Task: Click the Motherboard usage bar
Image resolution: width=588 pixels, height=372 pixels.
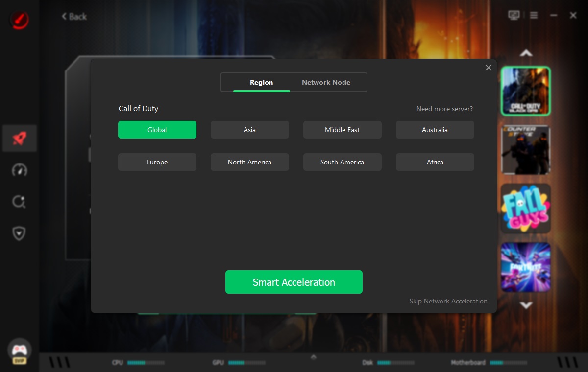Action: (x=509, y=363)
